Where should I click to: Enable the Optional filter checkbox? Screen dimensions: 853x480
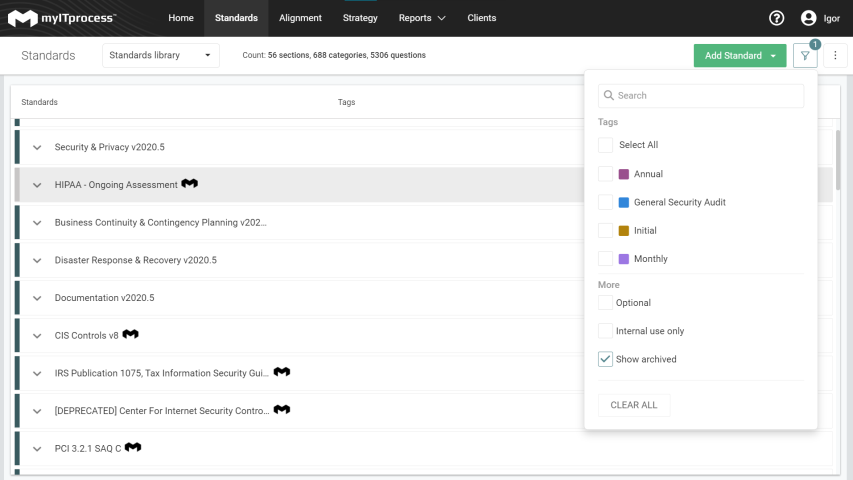point(605,303)
